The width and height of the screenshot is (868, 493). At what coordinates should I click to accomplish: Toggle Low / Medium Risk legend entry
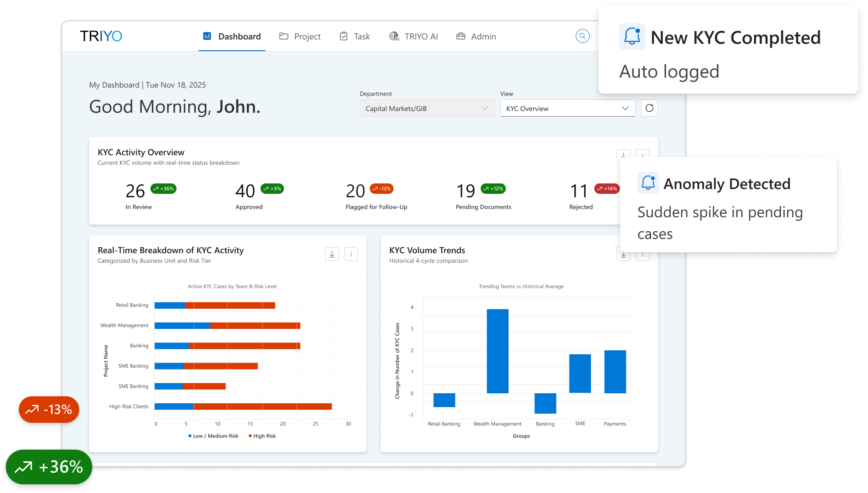click(x=213, y=436)
